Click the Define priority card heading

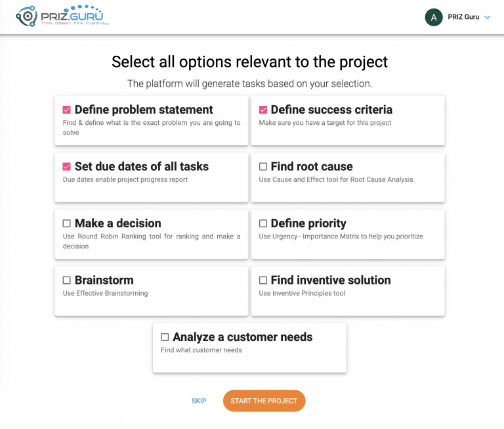click(x=308, y=223)
